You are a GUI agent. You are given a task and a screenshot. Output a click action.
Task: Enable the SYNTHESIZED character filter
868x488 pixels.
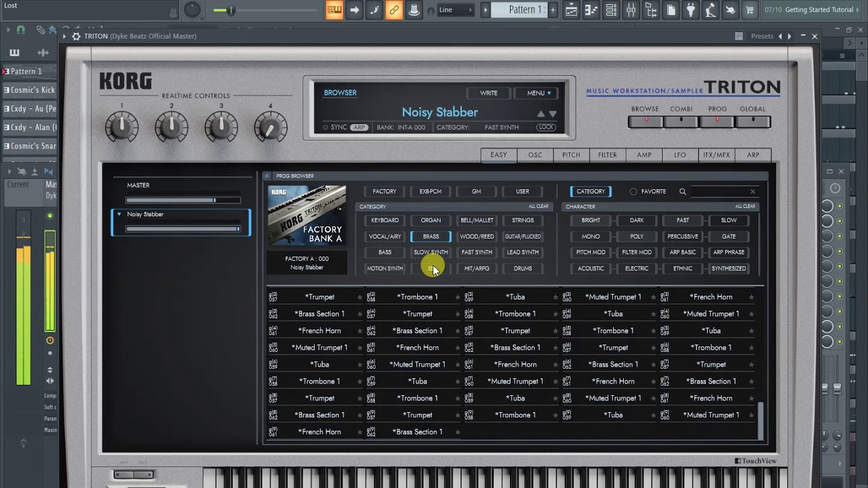(729, 268)
